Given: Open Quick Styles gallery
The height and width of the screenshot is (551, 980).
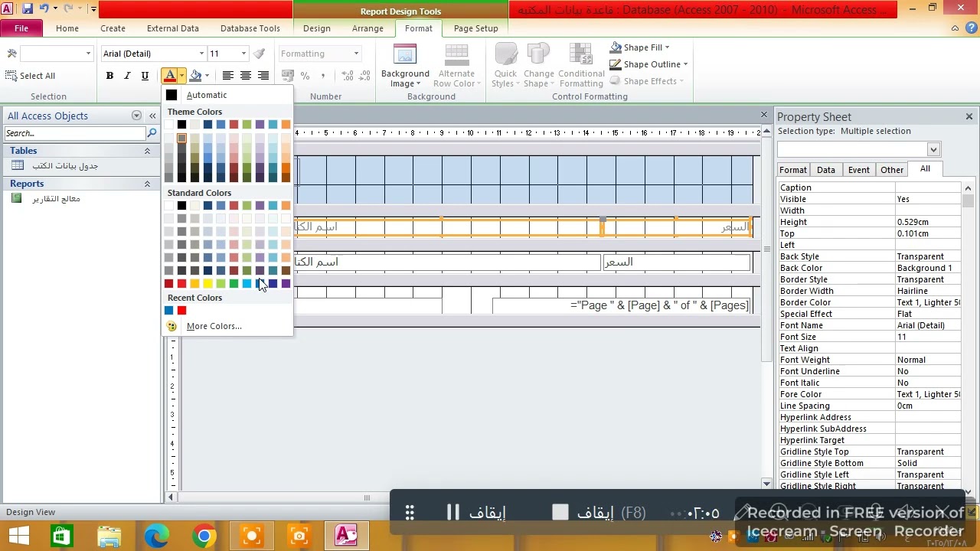Looking at the screenshot, I should 505,67.
